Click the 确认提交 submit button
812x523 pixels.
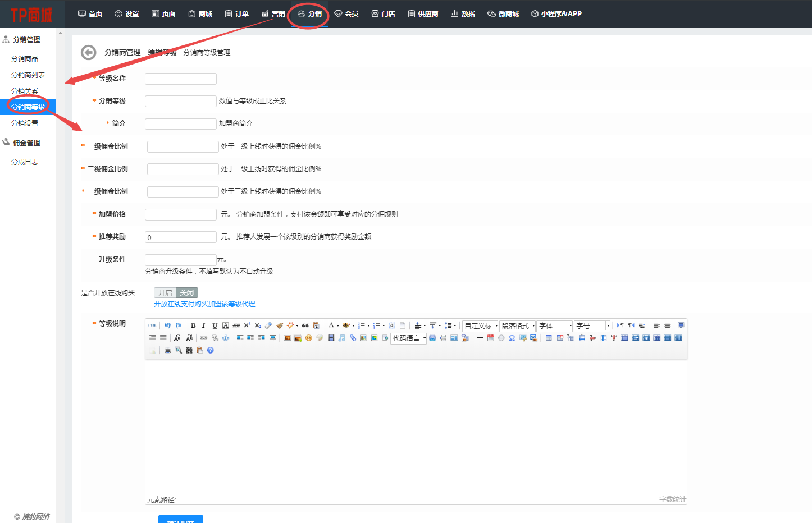pyautogui.click(x=181, y=520)
